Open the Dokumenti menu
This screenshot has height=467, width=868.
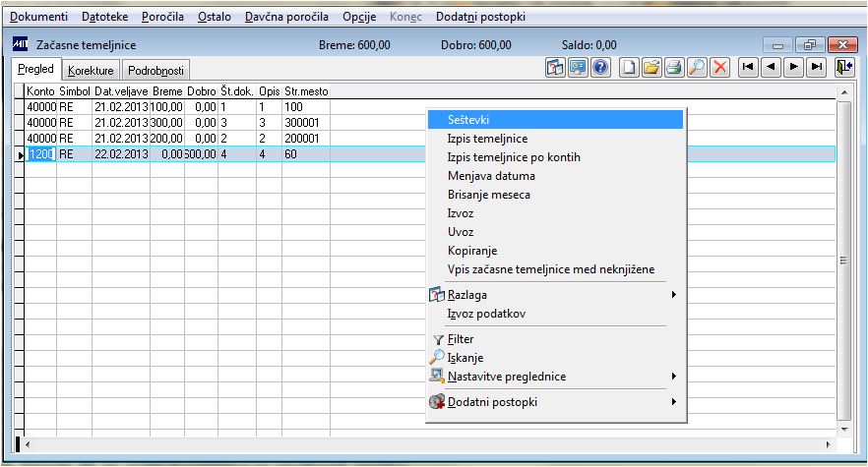[38, 17]
